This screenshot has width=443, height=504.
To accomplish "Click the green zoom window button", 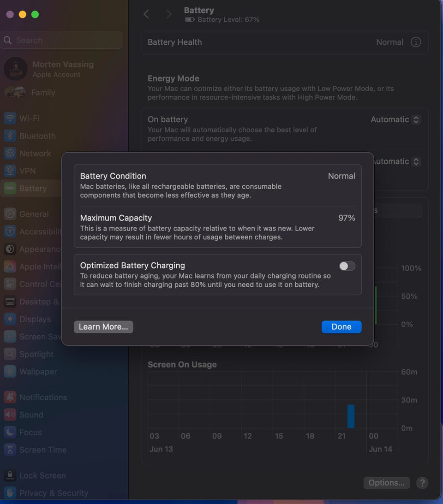I will (35, 14).
